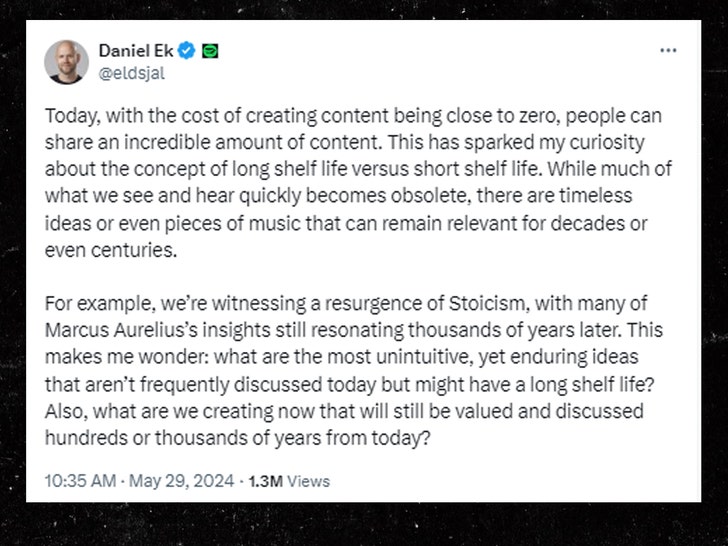Open the Daniel Ek display name link
Screen dimensions: 728x546
point(136,51)
